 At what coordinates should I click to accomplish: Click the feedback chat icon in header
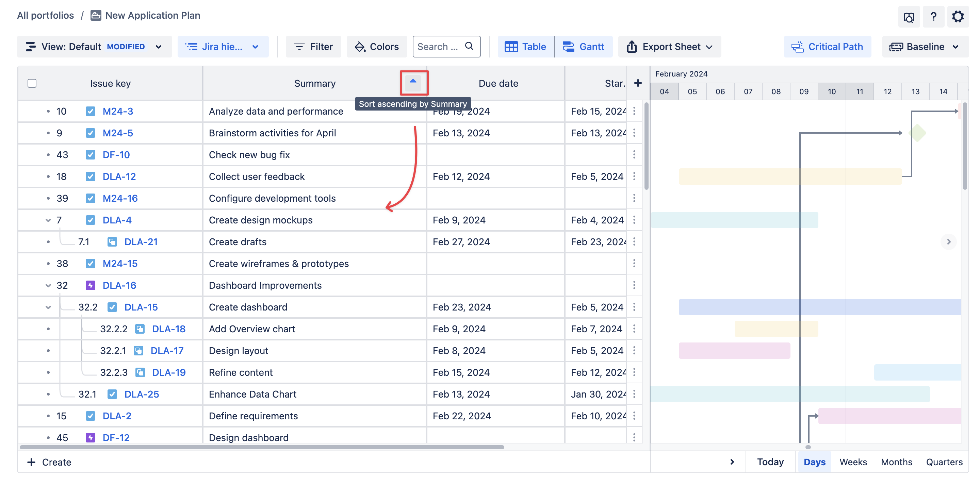pos(909,17)
